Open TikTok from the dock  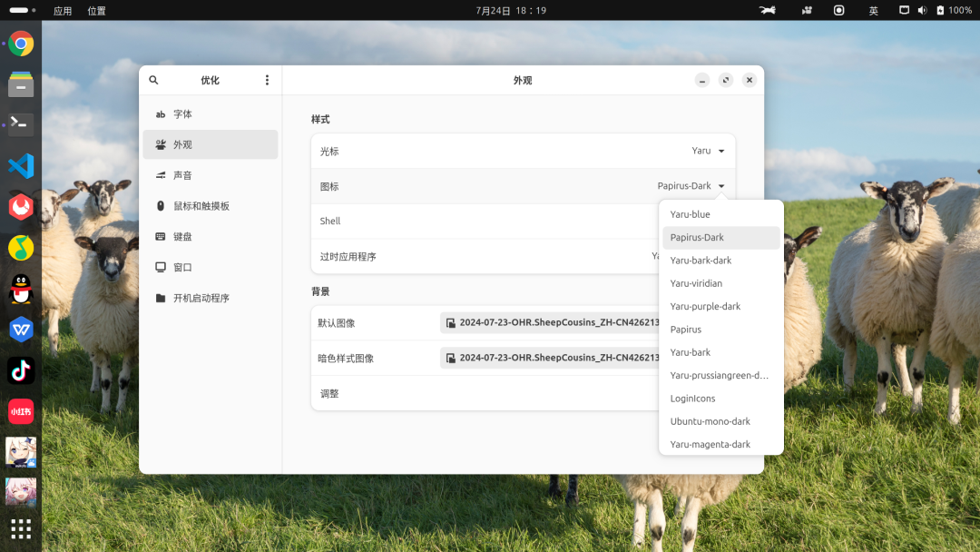point(21,370)
